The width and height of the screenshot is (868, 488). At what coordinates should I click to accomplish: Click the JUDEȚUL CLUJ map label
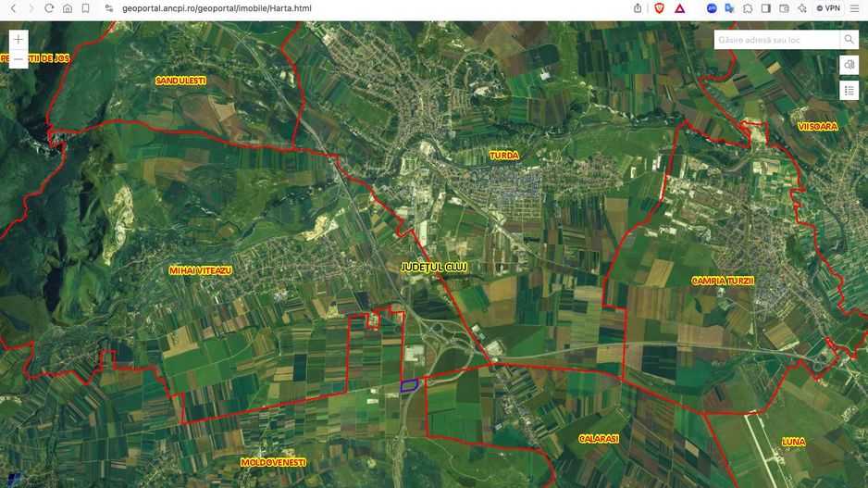click(434, 267)
